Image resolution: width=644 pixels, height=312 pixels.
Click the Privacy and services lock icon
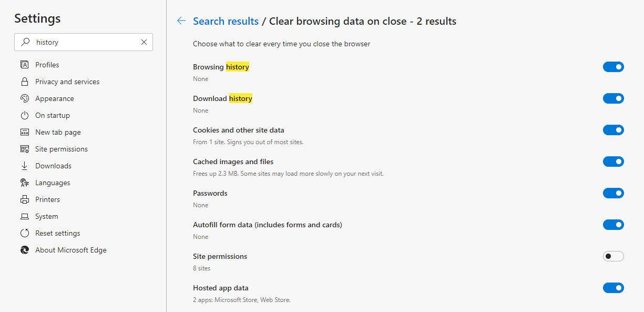24,82
